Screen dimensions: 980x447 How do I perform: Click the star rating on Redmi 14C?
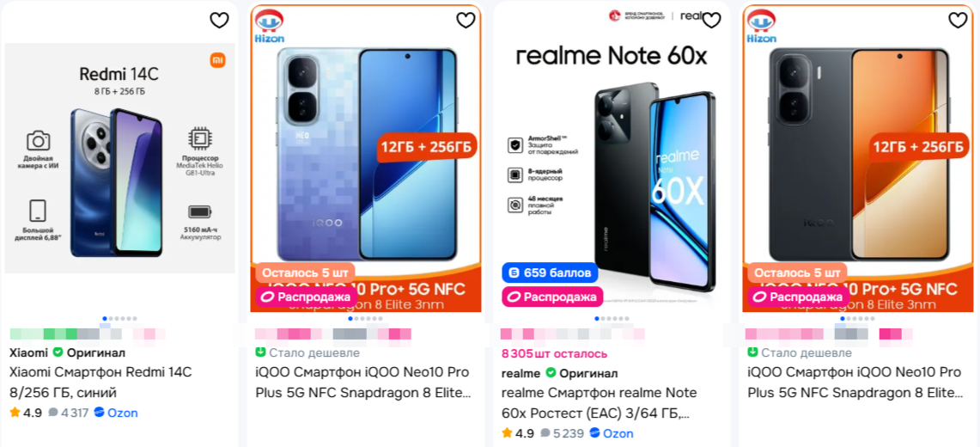pyautogui.click(x=15, y=413)
